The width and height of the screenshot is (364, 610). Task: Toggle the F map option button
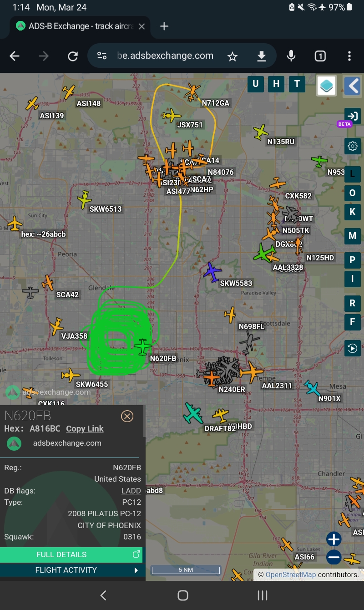click(352, 322)
